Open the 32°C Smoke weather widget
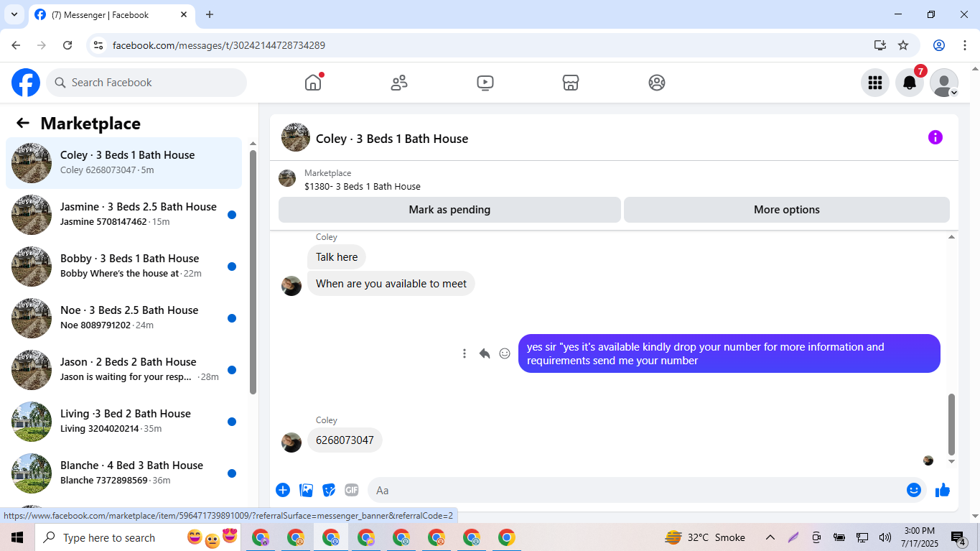This screenshot has height=551, width=980. coord(705,537)
